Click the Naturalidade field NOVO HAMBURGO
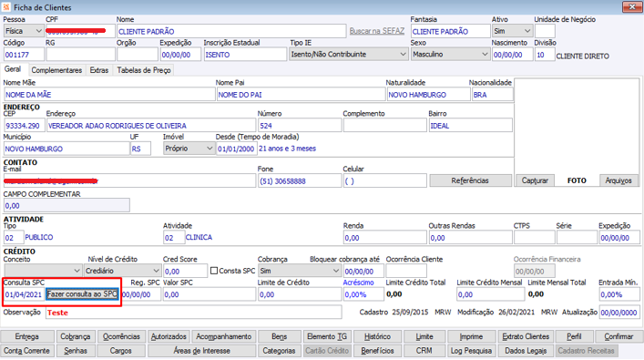 pos(428,95)
